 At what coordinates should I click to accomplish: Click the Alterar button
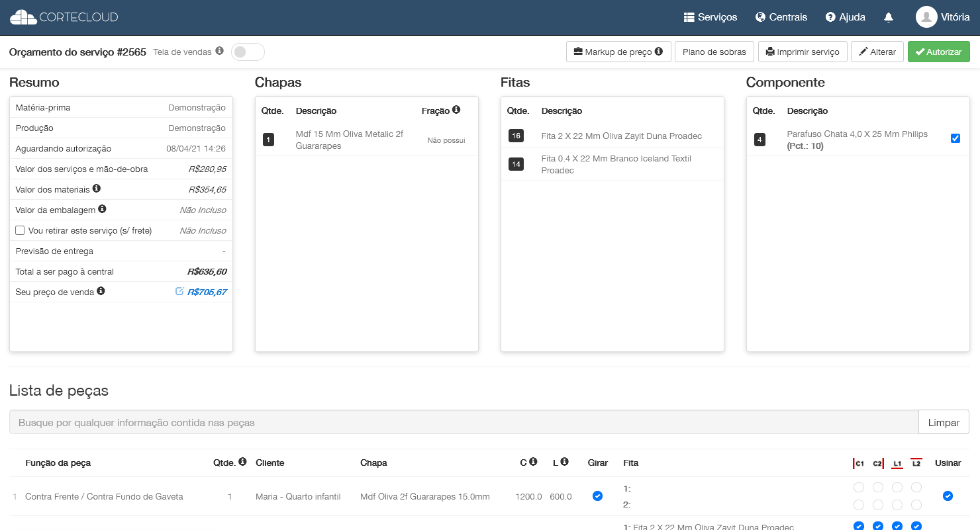pos(877,52)
